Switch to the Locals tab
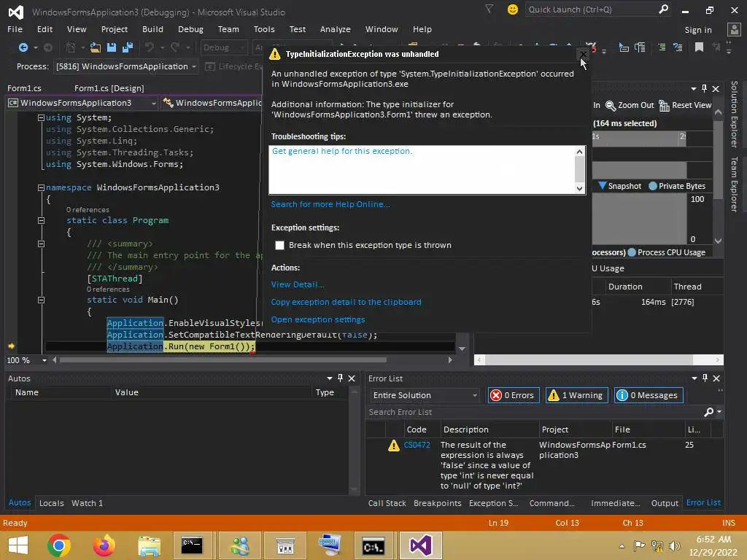The image size is (747, 560). pos(52,503)
